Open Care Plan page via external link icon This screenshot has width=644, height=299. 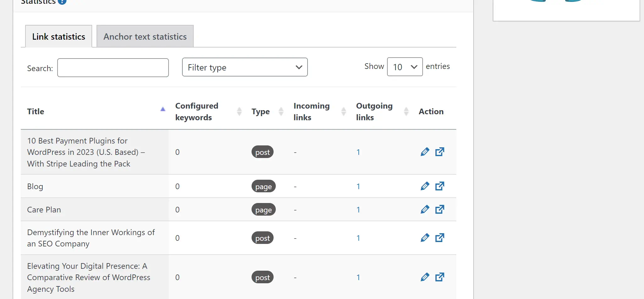(x=440, y=209)
